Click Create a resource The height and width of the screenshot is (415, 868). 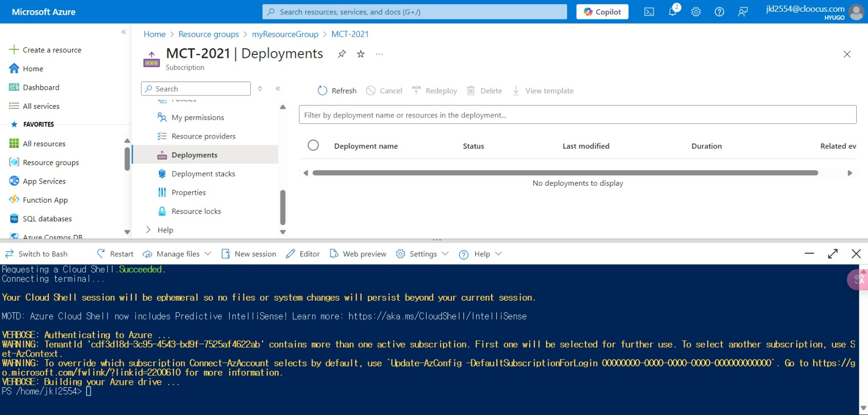pos(46,50)
